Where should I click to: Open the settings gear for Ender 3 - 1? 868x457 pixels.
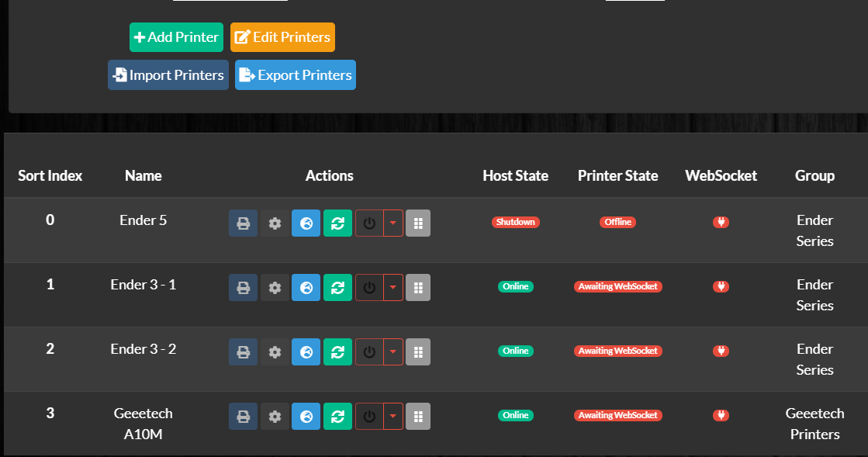click(x=274, y=287)
